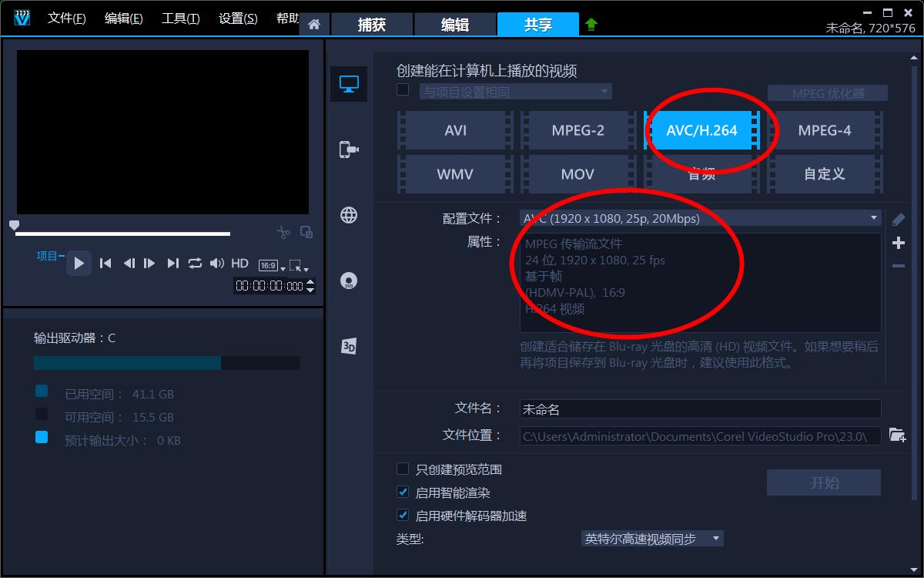Click the preview trim bar
This screenshot has height=578, width=924.
(x=122, y=234)
